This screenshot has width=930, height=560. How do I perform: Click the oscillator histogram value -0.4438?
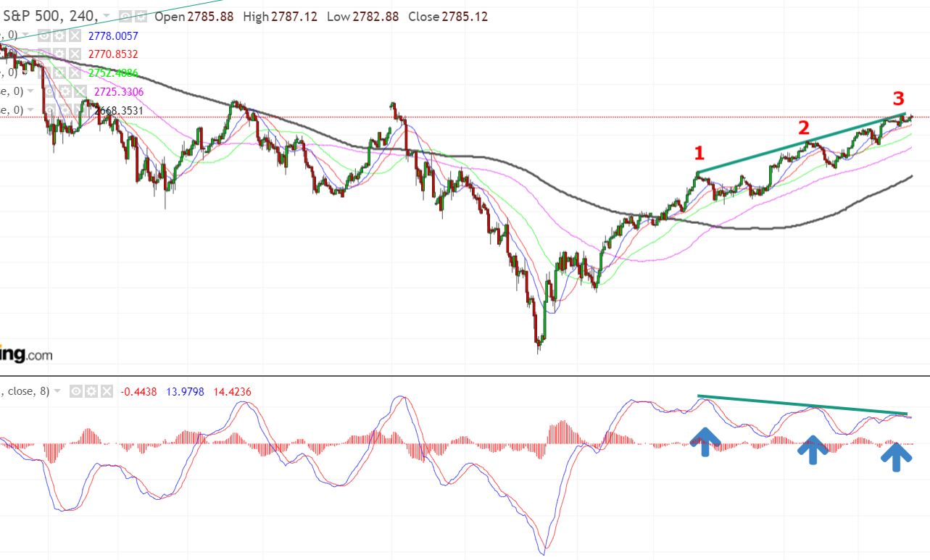pyautogui.click(x=140, y=391)
